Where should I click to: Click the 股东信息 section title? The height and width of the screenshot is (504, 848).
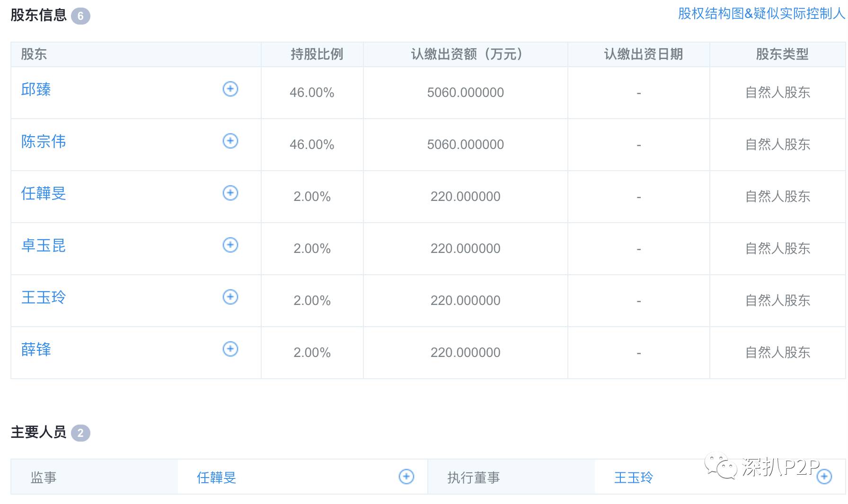(x=39, y=15)
